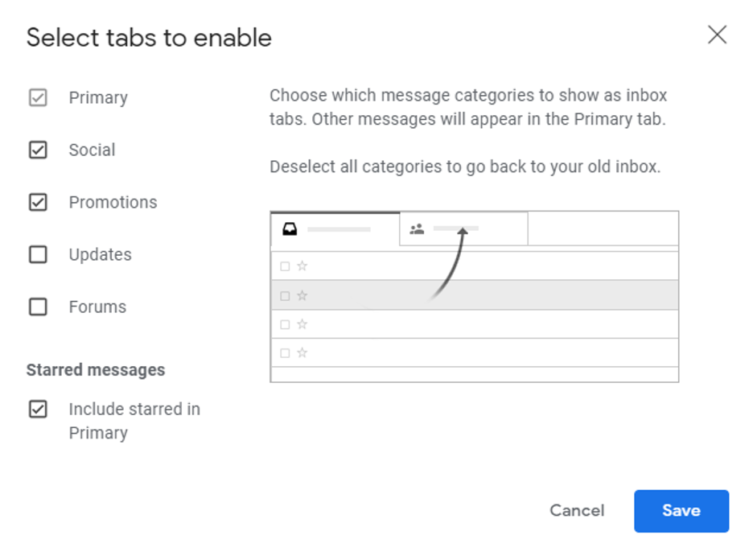Select the empty third tab in preview
Image resolution: width=753 pixels, height=560 pixels.
coord(603,229)
